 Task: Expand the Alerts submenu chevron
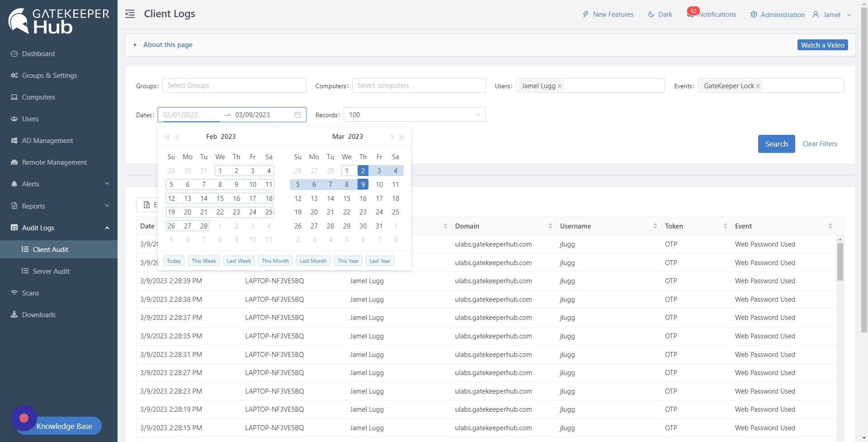click(107, 184)
